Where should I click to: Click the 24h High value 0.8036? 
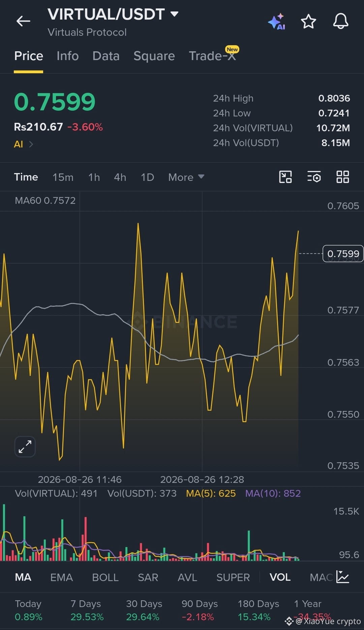(334, 98)
